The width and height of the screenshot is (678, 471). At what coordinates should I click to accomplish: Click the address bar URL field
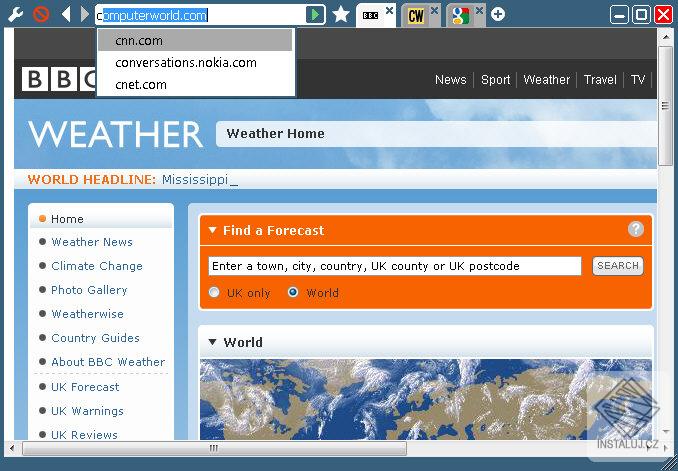pyautogui.click(x=200, y=16)
